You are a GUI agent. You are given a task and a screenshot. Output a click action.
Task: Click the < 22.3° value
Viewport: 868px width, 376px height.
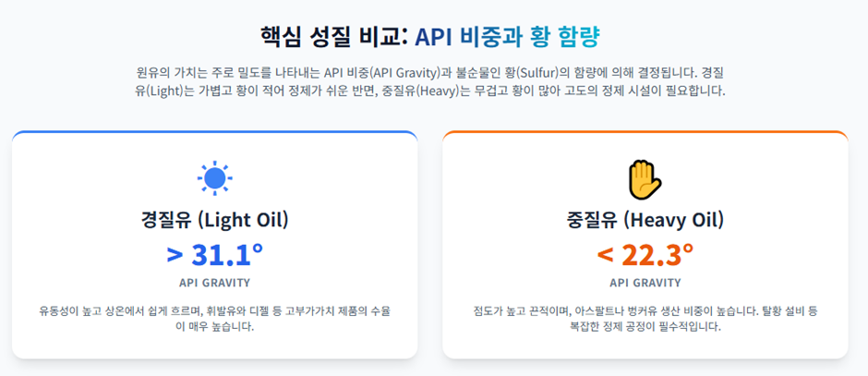[645, 255]
